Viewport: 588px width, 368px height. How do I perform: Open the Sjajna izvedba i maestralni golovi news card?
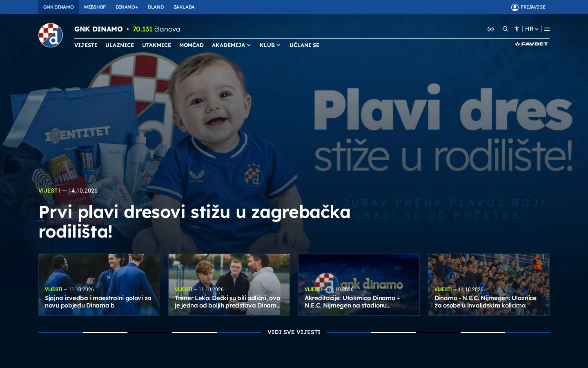[x=99, y=285]
